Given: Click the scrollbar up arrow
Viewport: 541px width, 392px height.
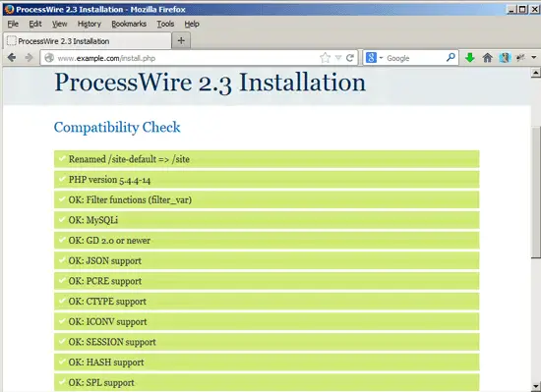Looking at the screenshot, I should click(x=535, y=73).
